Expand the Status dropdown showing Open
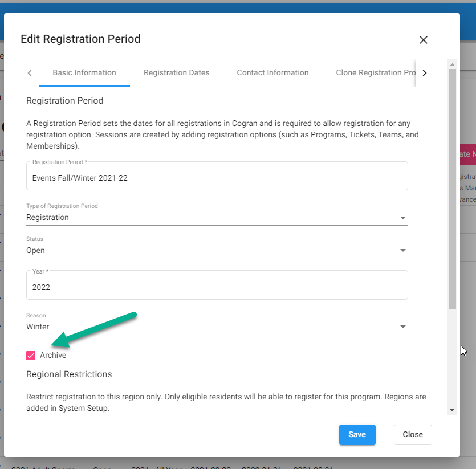The width and height of the screenshot is (476, 469). point(217,251)
